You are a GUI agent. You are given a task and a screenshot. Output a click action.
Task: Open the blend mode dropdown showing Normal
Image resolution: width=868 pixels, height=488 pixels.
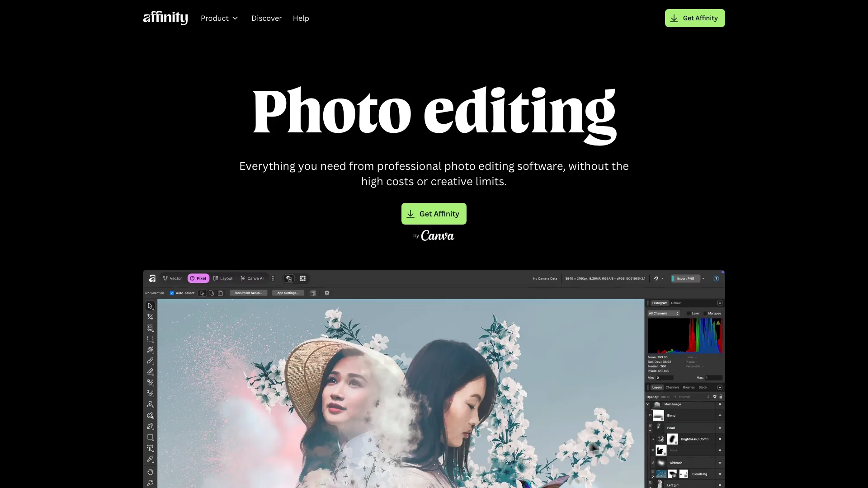[x=684, y=397]
